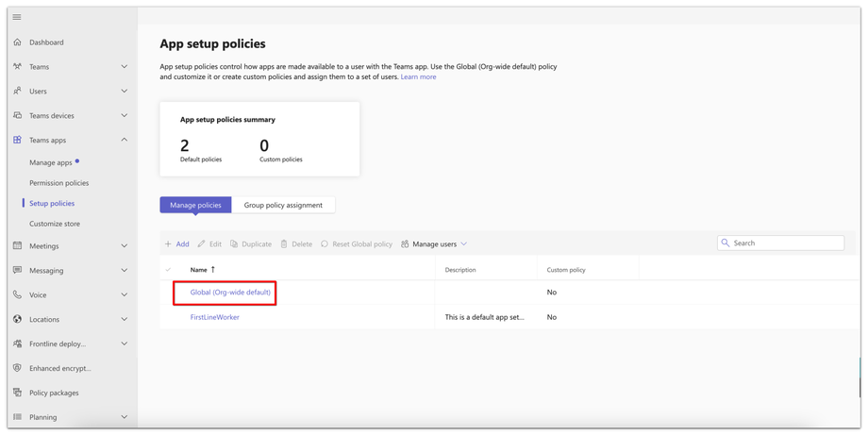Toggle the select-all checkmark in table header
Image resolution: width=868 pixels, height=436 pixels.
[x=169, y=270]
